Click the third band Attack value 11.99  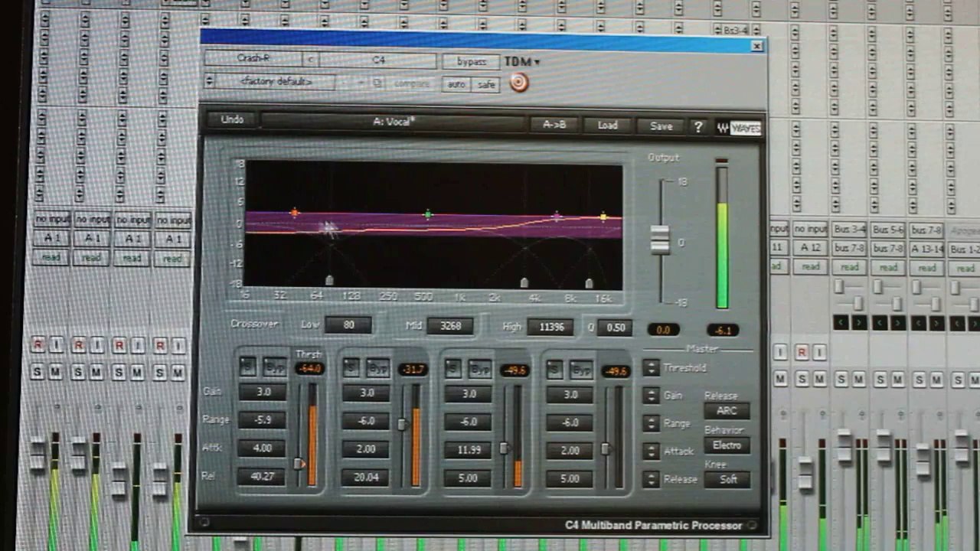coord(468,450)
